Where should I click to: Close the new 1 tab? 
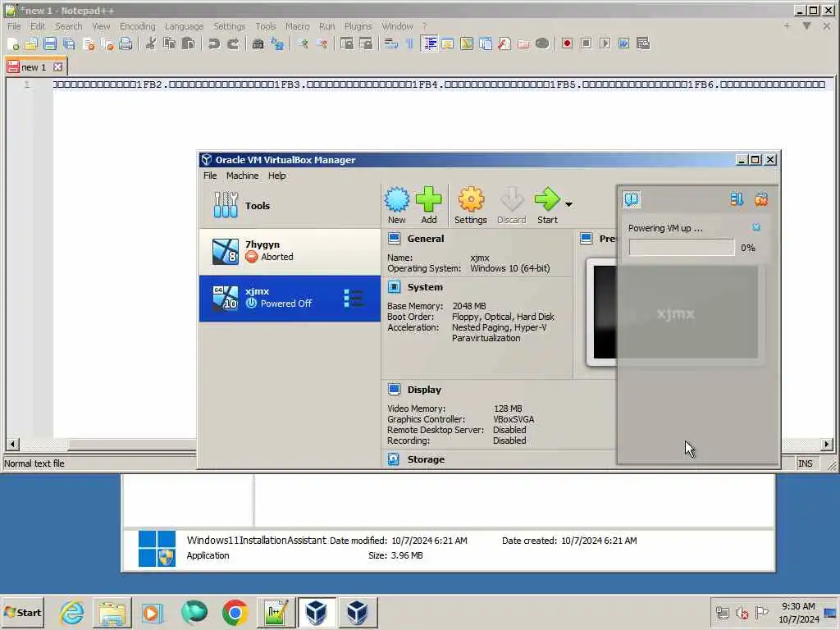point(58,67)
